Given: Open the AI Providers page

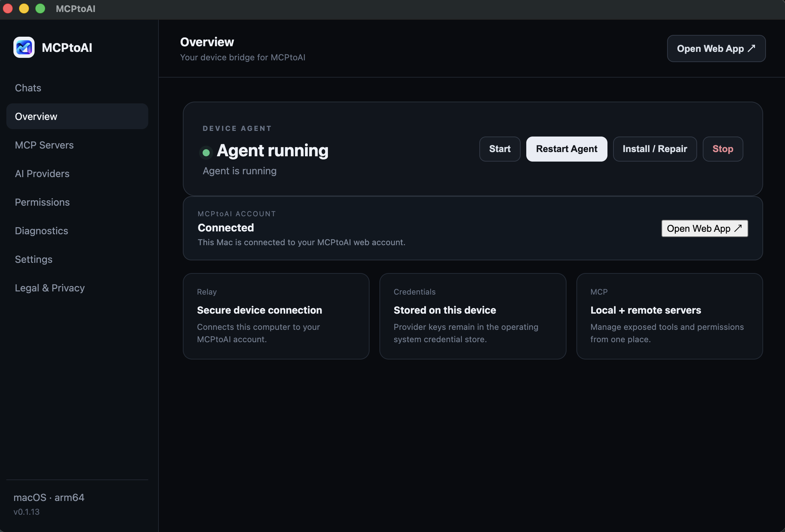Looking at the screenshot, I should 77,174.
